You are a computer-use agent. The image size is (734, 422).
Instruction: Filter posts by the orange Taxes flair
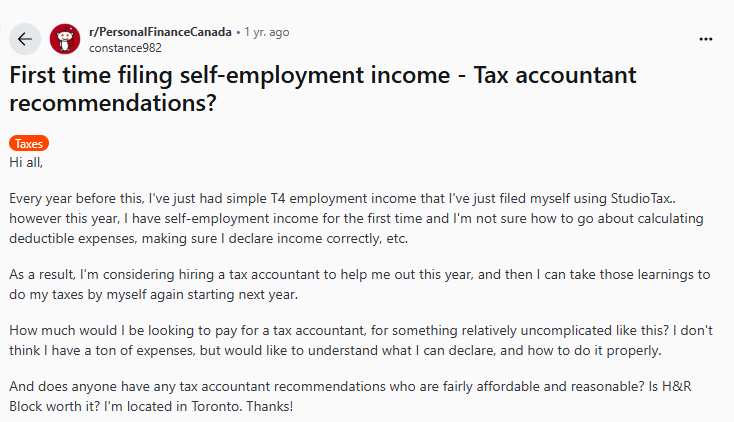coord(28,143)
